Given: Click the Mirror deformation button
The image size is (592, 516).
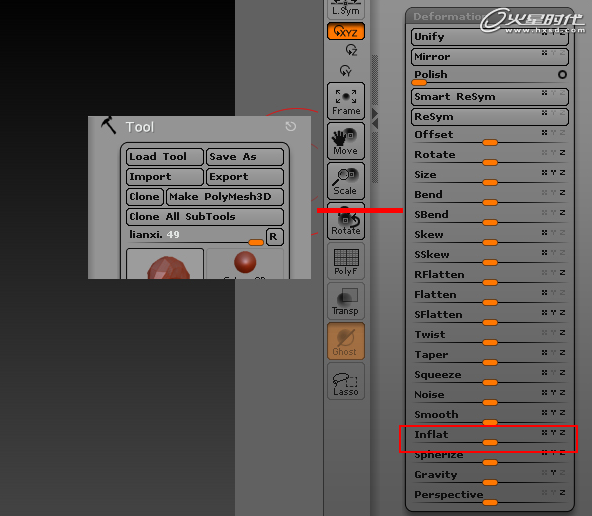Looking at the screenshot, I should (490, 57).
